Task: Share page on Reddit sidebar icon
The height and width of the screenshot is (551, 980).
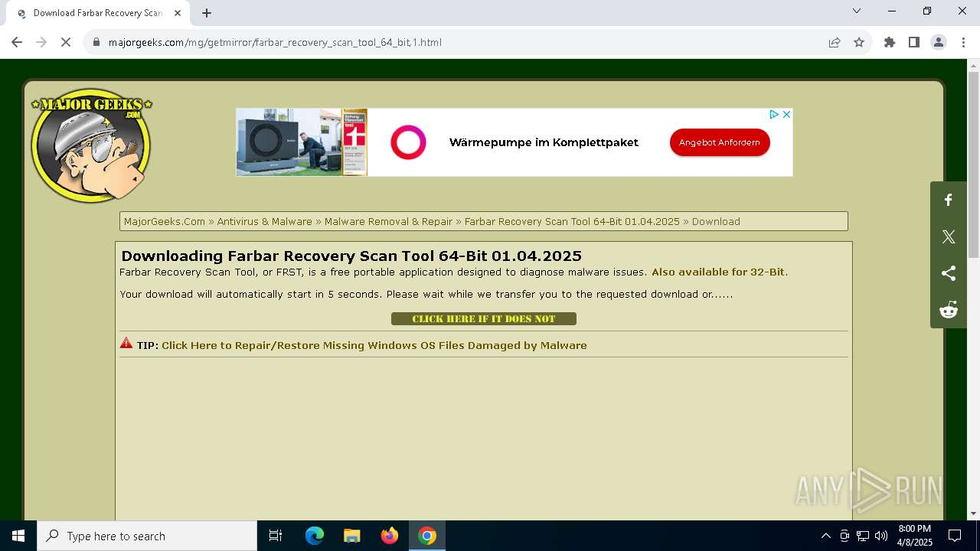Action: pyautogui.click(x=949, y=310)
